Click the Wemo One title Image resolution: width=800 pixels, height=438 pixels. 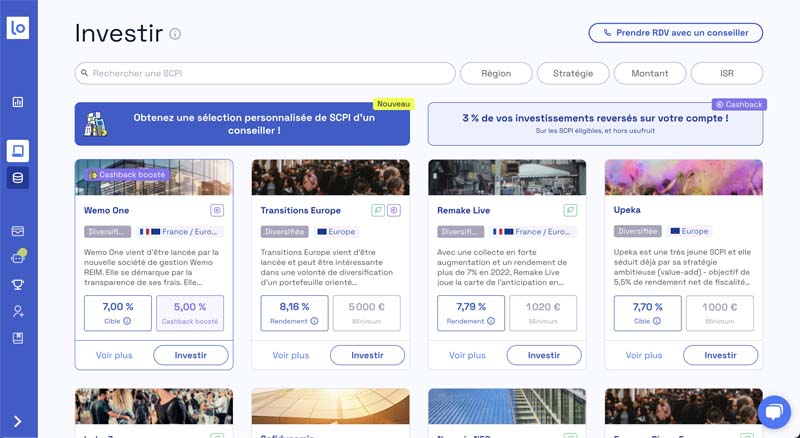pyautogui.click(x=107, y=210)
